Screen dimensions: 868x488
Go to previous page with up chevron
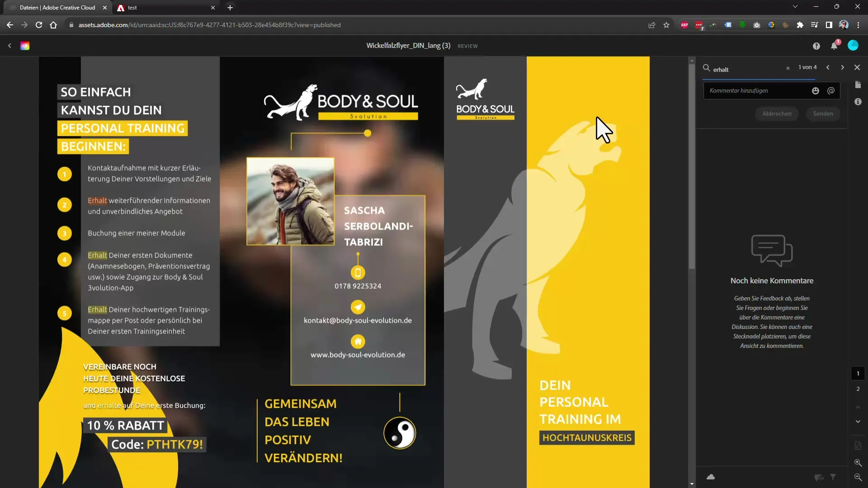(x=858, y=408)
